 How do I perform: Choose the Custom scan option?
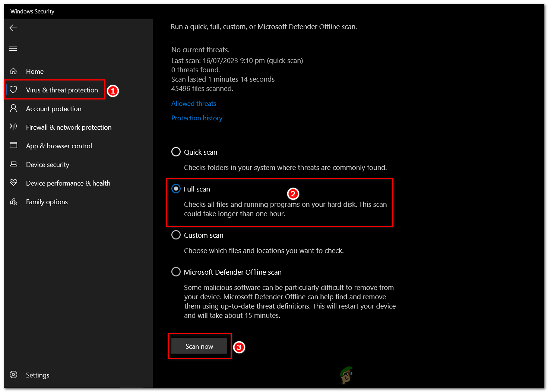pos(176,235)
